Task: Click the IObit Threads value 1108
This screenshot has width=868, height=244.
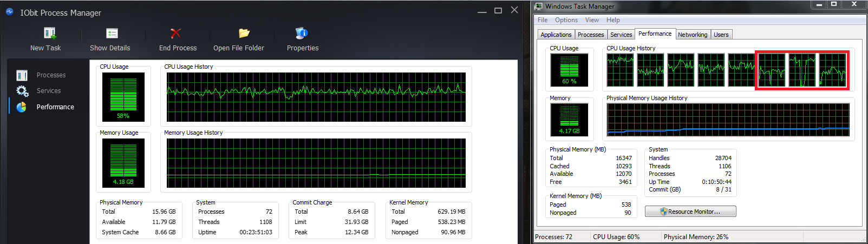Action: [x=265, y=222]
